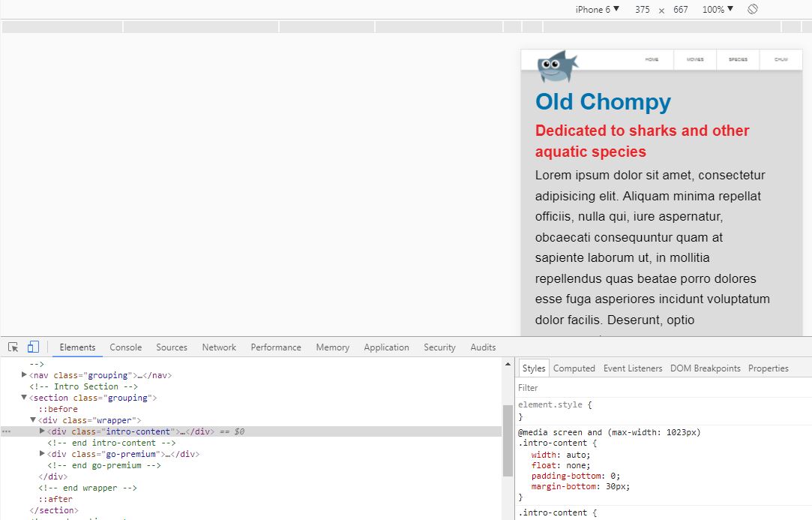The image size is (812, 520).
Task: Click the ellipsis beside the intro-content row
Action: point(6,432)
